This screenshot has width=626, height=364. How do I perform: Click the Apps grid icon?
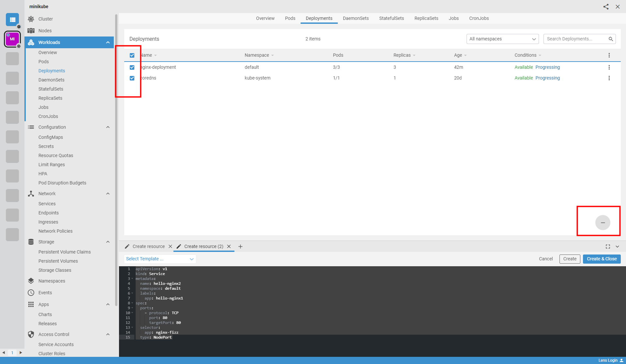31,304
